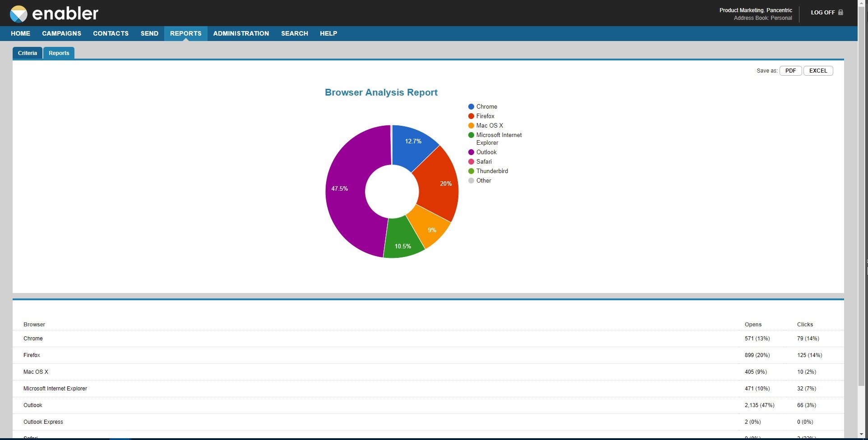Select the Safari legend pink dot
This screenshot has width=868, height=440.
coord(471,162)
